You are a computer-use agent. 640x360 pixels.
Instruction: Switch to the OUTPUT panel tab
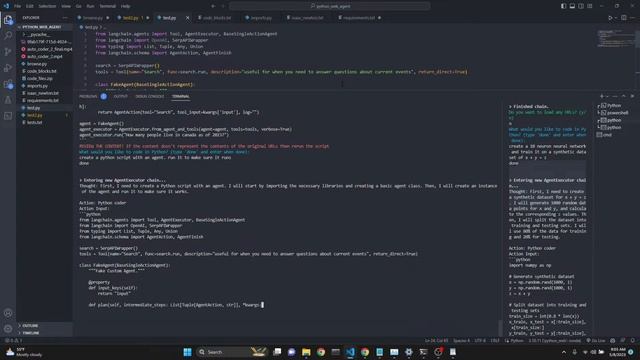pos(120,96)
